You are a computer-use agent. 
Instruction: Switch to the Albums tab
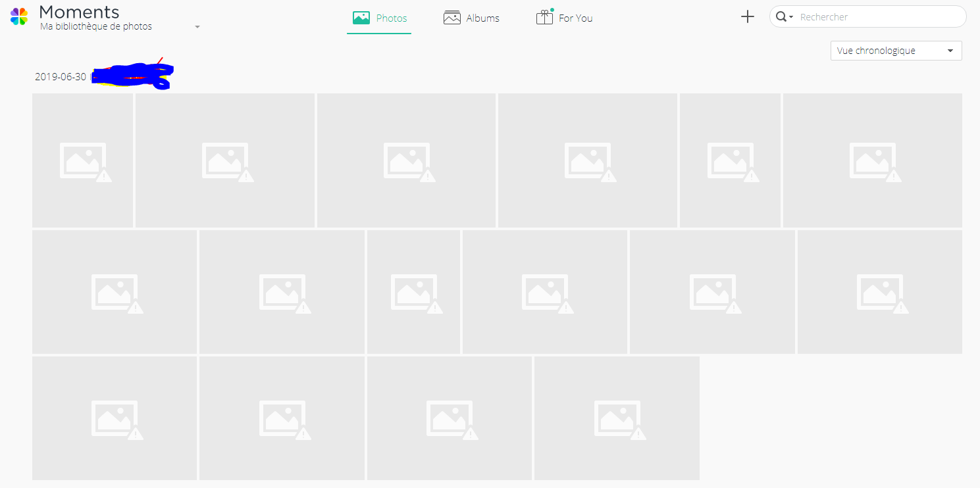pos(471,18)
